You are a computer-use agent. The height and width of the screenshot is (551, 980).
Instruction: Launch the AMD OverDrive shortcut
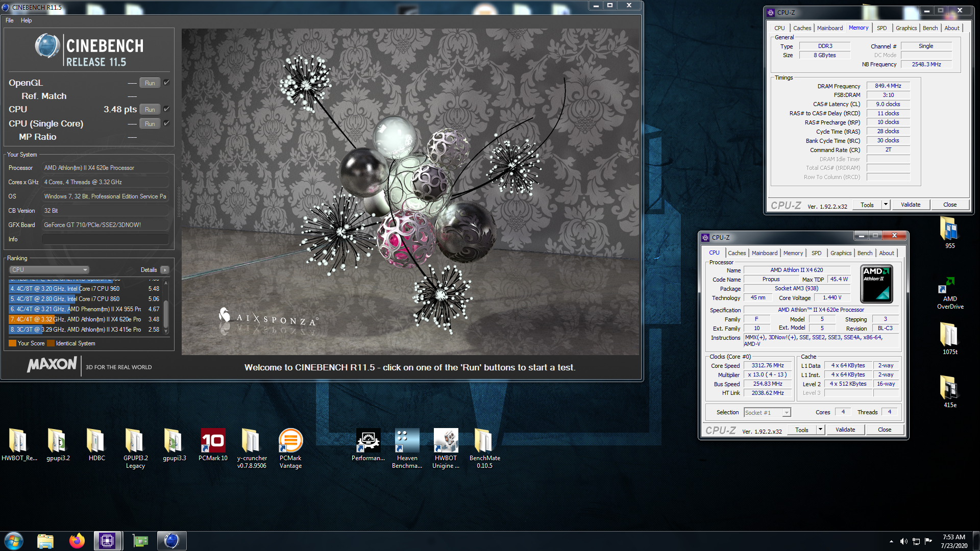tap(950, 293)
